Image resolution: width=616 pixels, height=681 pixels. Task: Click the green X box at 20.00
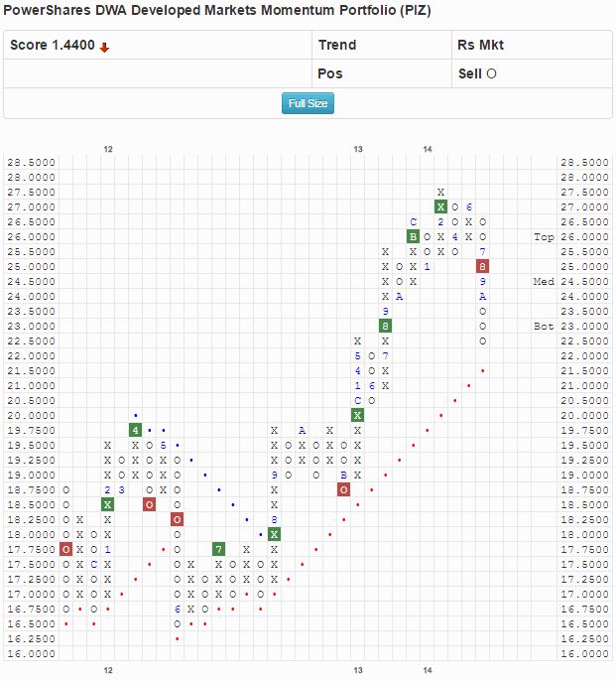coord(357,415)
